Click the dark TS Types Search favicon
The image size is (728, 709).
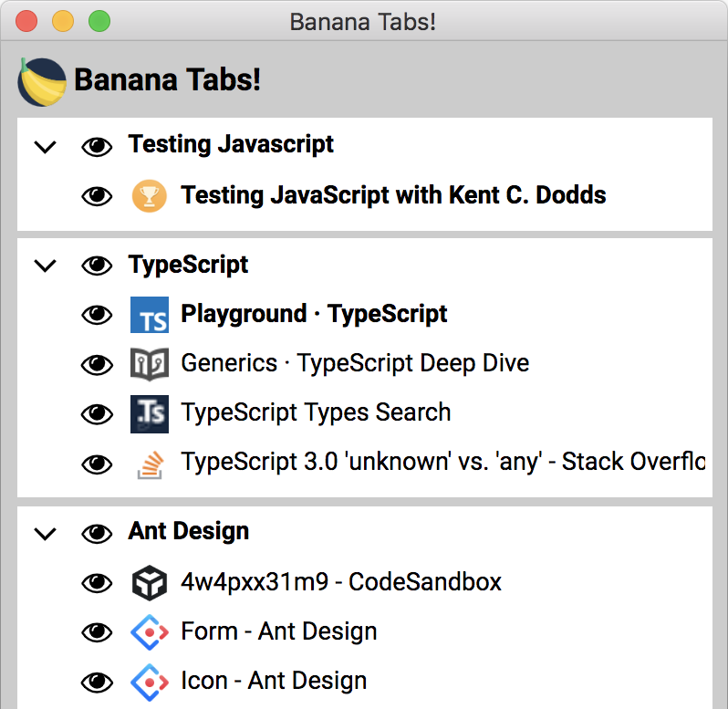[x=149, y=413]
